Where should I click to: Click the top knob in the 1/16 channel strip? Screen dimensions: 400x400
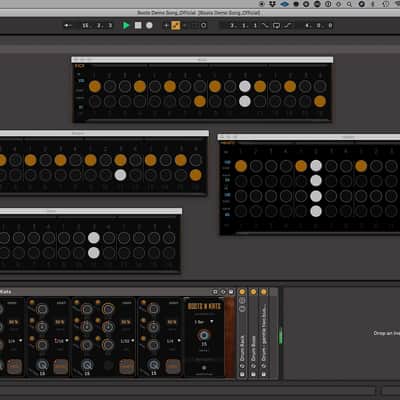coord(42,309)
